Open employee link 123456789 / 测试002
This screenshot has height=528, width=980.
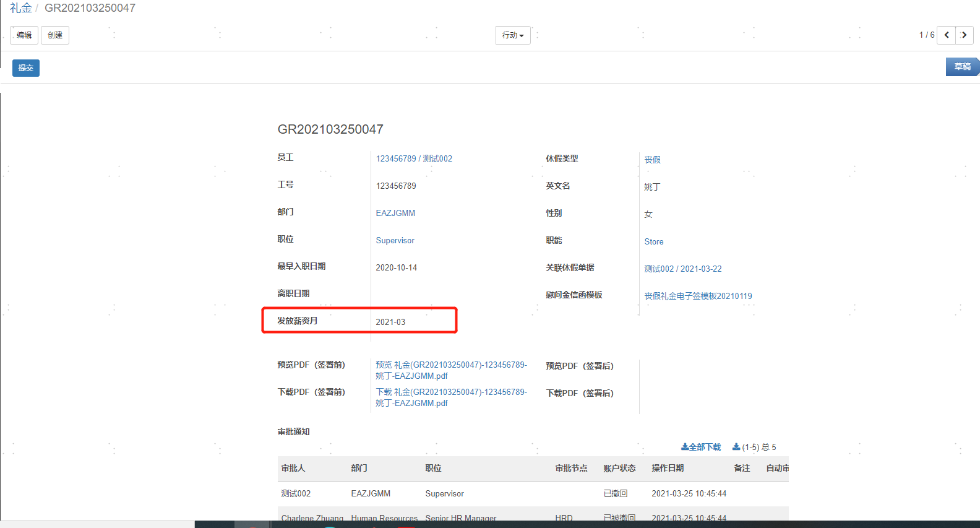click(414, 158)
